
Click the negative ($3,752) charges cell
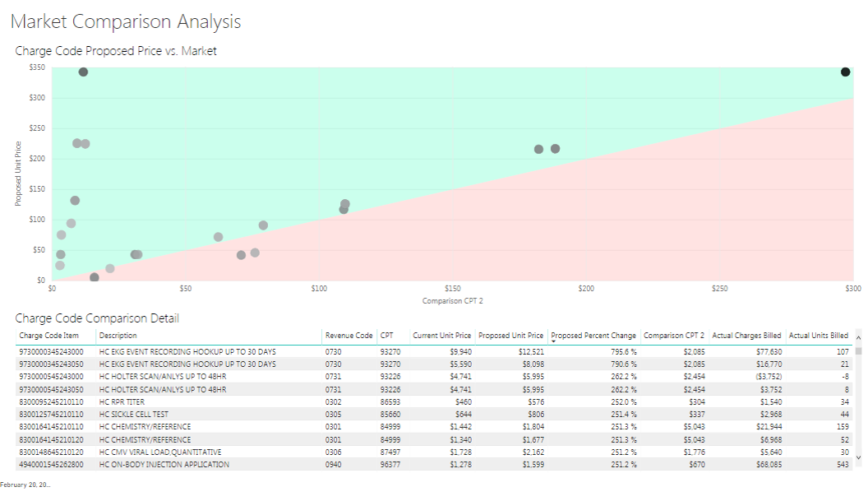(769, 376)
